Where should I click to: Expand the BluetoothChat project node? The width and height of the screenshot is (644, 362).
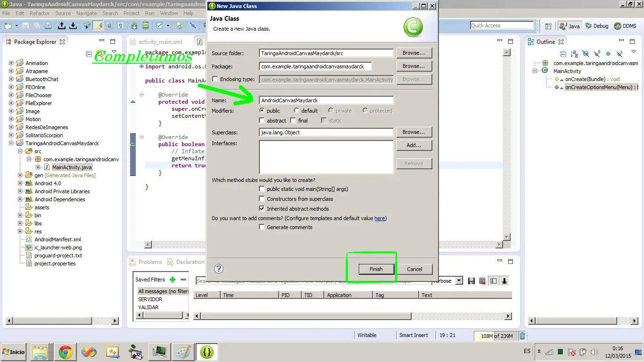point(11,79)
